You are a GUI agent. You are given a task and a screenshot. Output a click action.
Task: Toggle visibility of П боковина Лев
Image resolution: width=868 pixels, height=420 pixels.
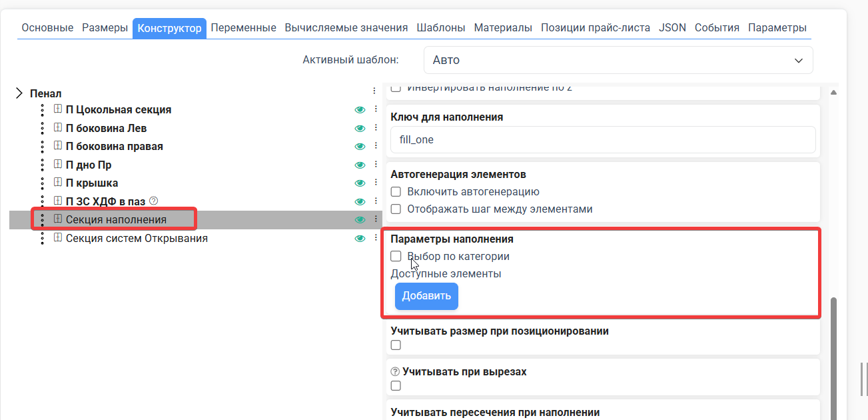pyautogui.click(x=360, y=128)
